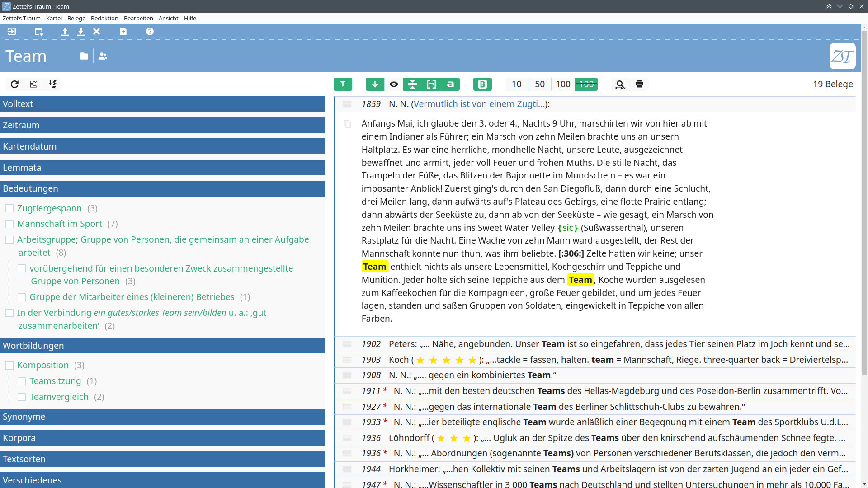Viewport: 868px width, 488px height.
Task: Click handle icon of 1902 Peters row
Action: (x=347, y=344)
